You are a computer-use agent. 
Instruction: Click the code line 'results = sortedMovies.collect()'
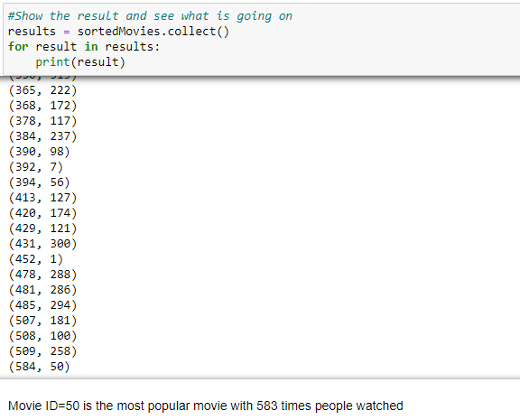(x=118, y=32)
